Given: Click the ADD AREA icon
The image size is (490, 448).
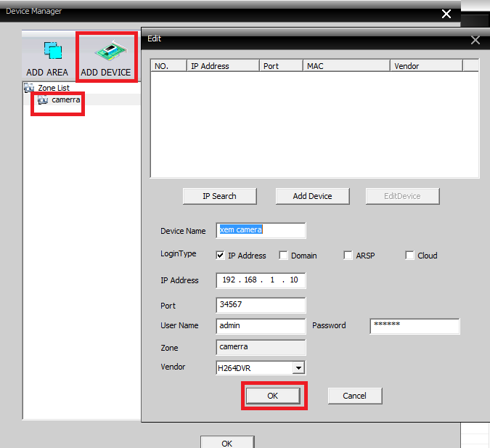Looking at the screenshot, I should tap(52, 51).
